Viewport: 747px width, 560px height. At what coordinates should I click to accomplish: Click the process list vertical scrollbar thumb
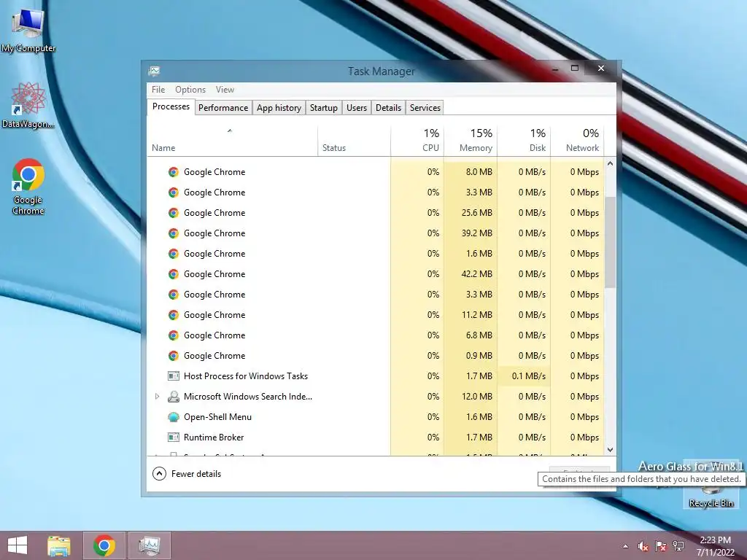click(610, 242)
